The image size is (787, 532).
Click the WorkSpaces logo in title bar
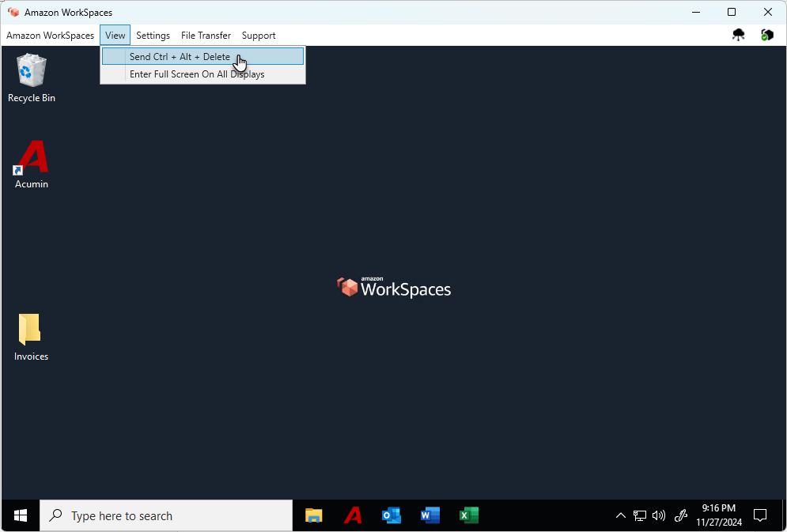(13, 12)
